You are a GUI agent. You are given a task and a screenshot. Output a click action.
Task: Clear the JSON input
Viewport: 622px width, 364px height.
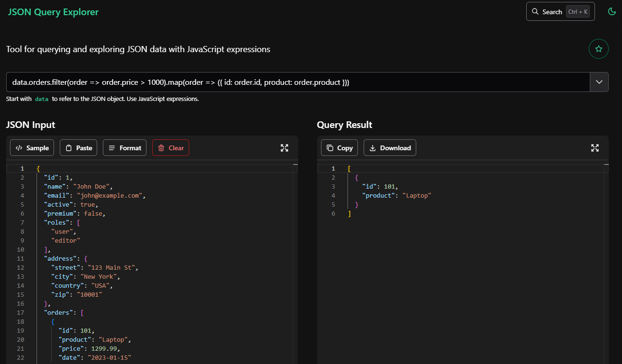click(170, 147)
